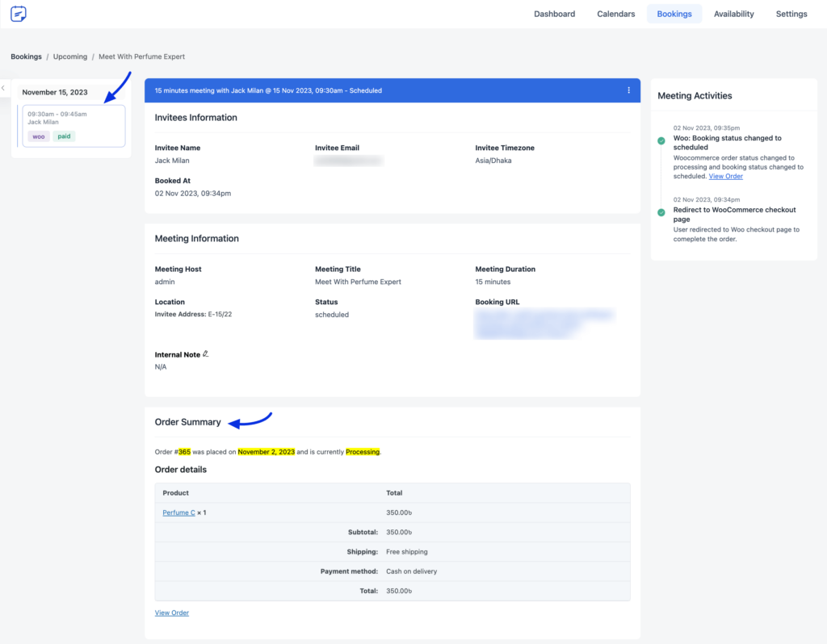Click the Product column header
This screenshot has width=827, height=644.
click(x=175, y=493)
